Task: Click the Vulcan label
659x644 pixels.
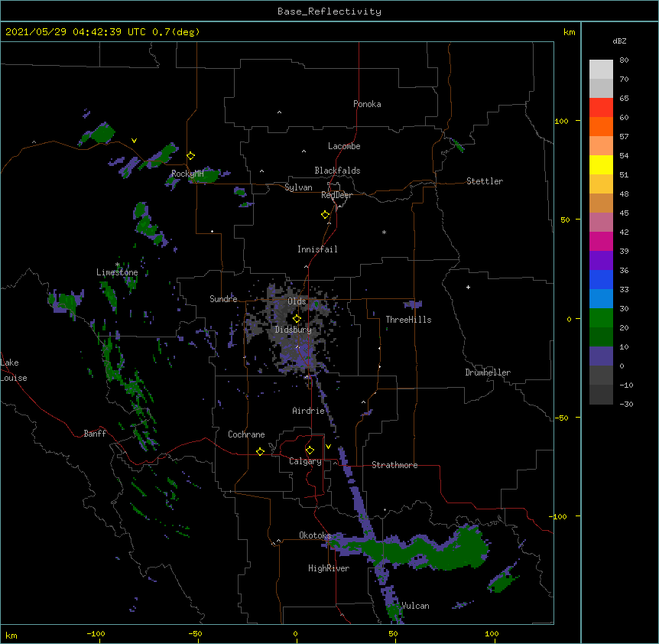Action: (415, 606)
